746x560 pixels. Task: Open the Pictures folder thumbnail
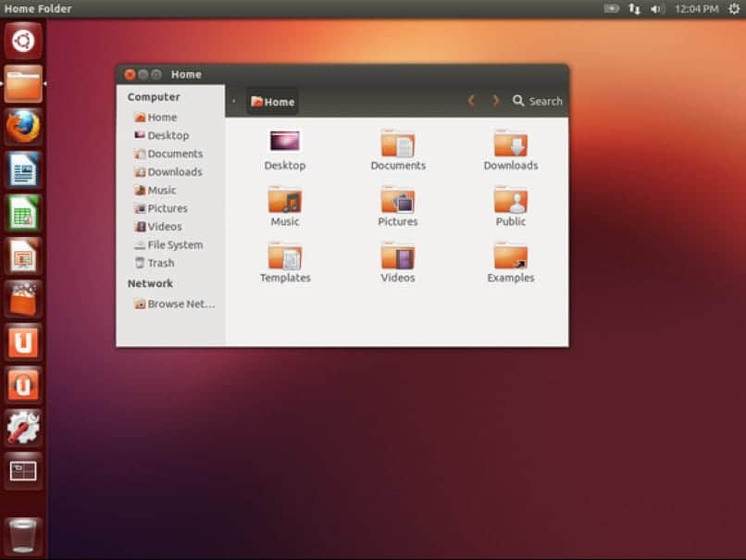click(x=397, y=203)
